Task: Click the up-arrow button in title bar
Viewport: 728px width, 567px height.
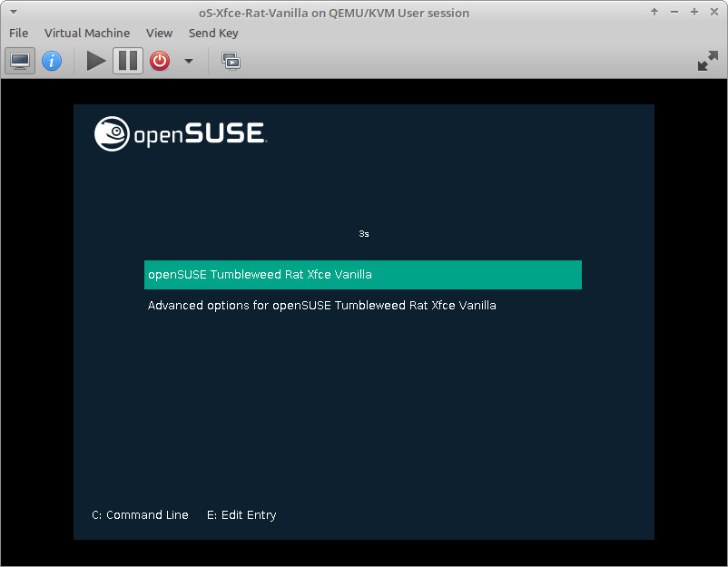Action: click(x=654, y=12)
